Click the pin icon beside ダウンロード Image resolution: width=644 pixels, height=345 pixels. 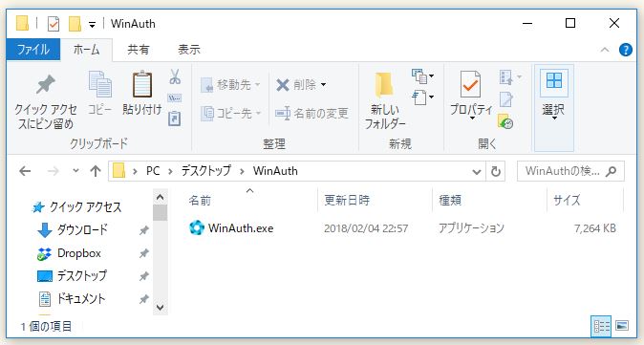click(x=143, y=230)
